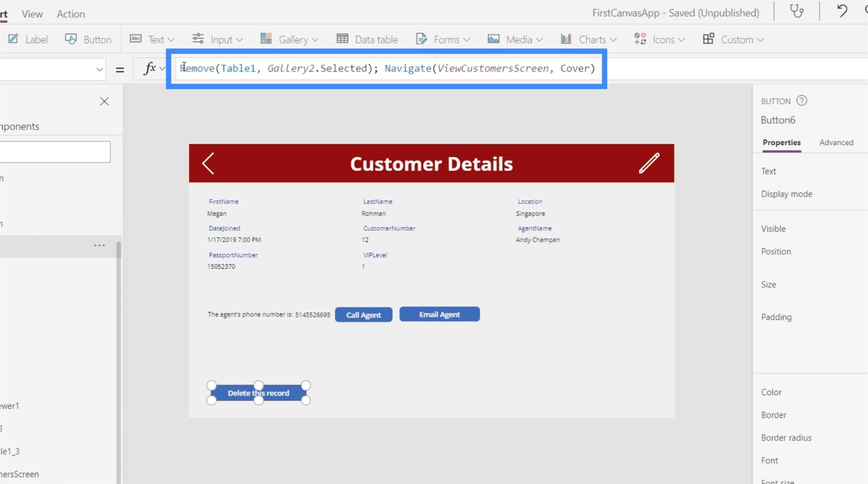Viewport: 868px width, 484px height.
Task: Open the App checker stethoscope icon
Action: coord(796,12)
